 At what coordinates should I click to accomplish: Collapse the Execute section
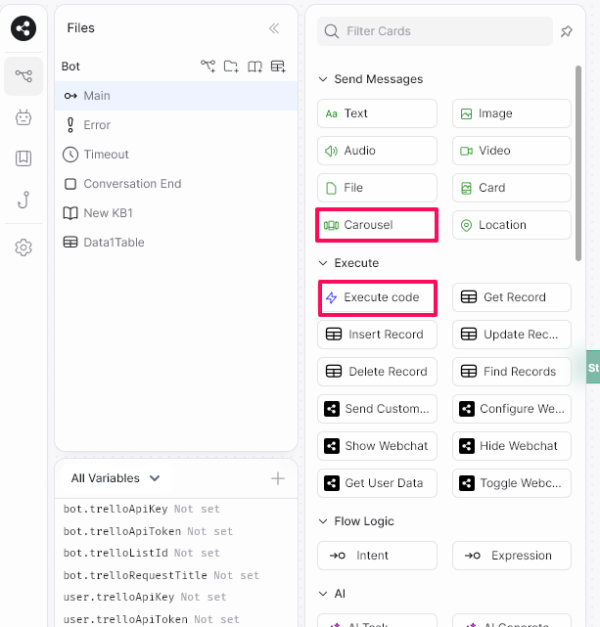323,263
